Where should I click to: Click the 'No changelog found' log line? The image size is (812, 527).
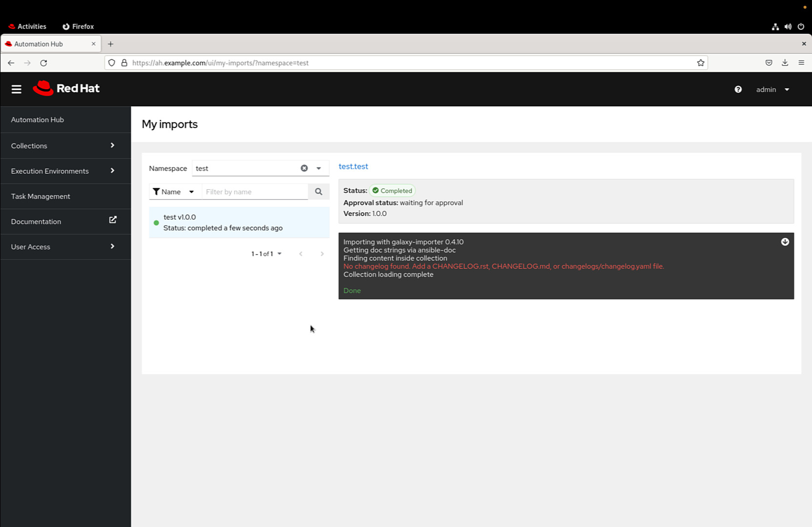[503, 266]
